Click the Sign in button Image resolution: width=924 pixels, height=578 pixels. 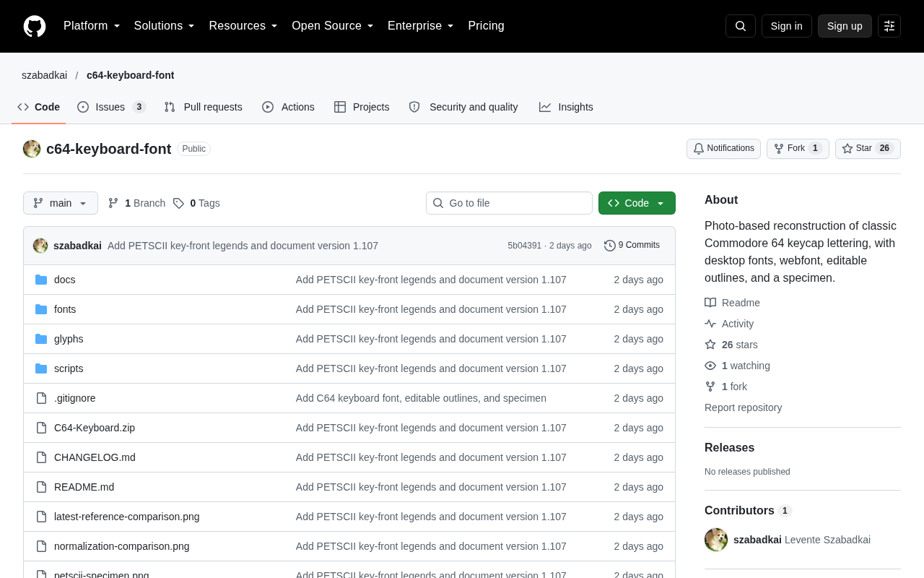click(x=787, y=26)
